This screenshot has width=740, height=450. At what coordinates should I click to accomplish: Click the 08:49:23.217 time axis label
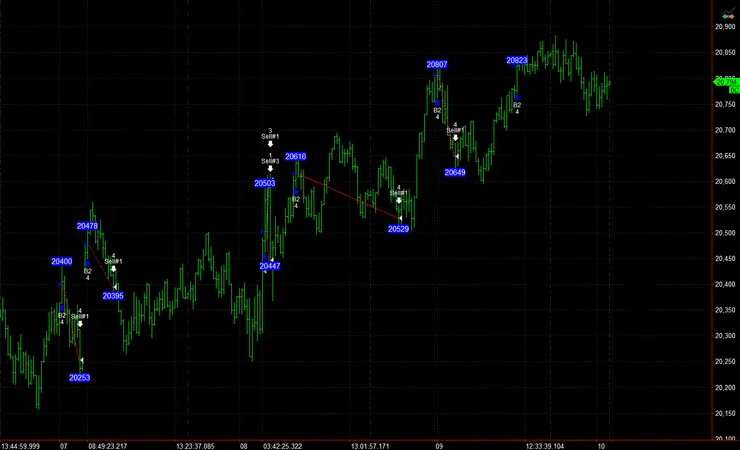107,446
